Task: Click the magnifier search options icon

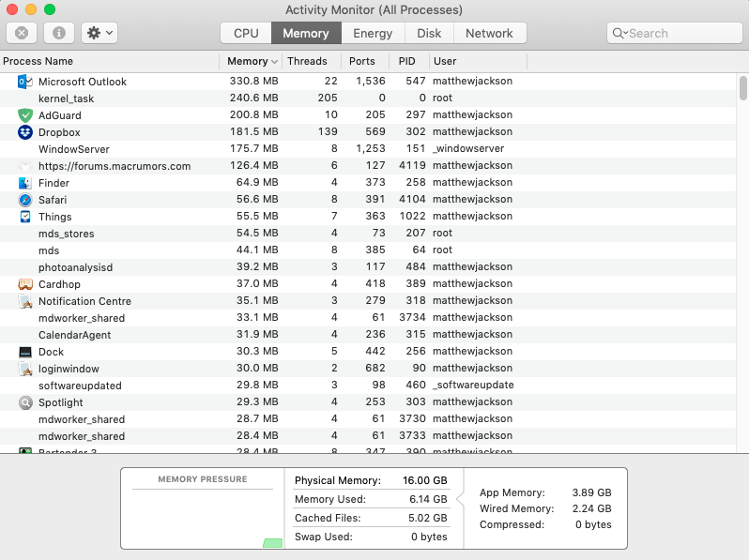Action: click(619, 33)
